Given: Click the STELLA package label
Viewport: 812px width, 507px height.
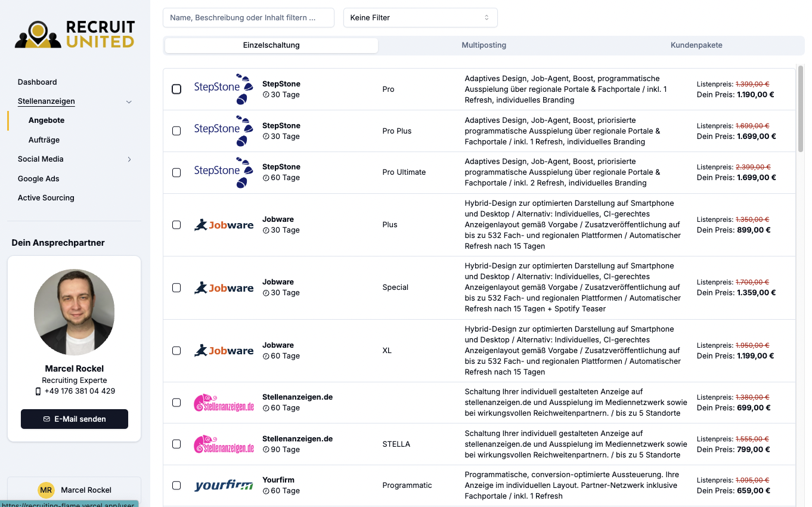Looking at the screenshot, I should (396, 444).
